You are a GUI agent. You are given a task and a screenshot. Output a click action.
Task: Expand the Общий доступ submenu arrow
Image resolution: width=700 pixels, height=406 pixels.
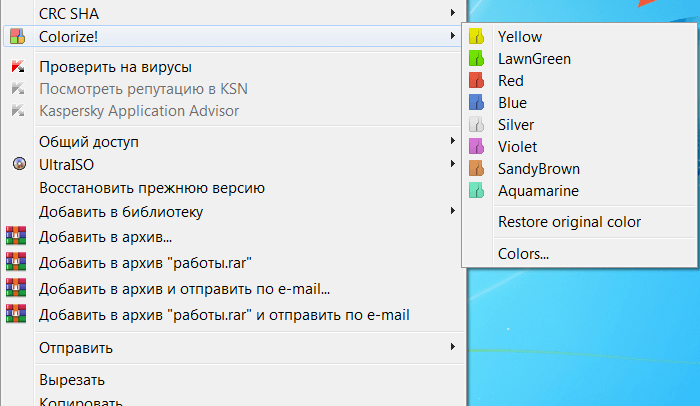click(453, 141)
